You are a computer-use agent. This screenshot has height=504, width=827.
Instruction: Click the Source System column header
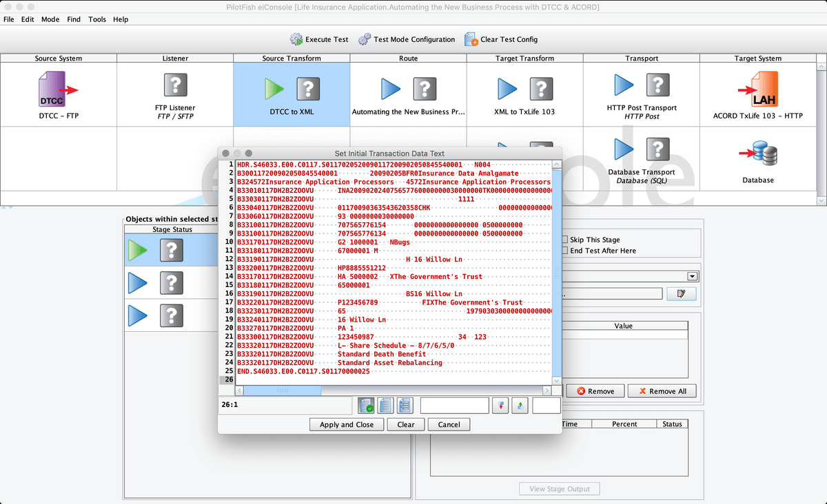(59, 59)
